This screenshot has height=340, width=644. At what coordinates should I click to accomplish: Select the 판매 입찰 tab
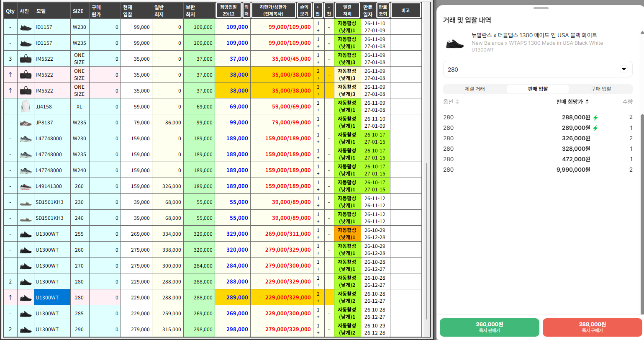tap(538, 89)
